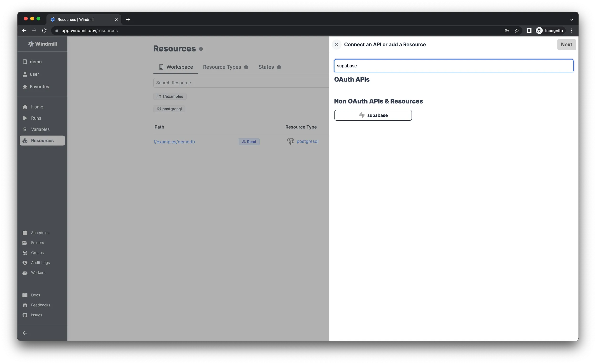Open the Windmill Docs
596x364 pixels.
point(36,295)
